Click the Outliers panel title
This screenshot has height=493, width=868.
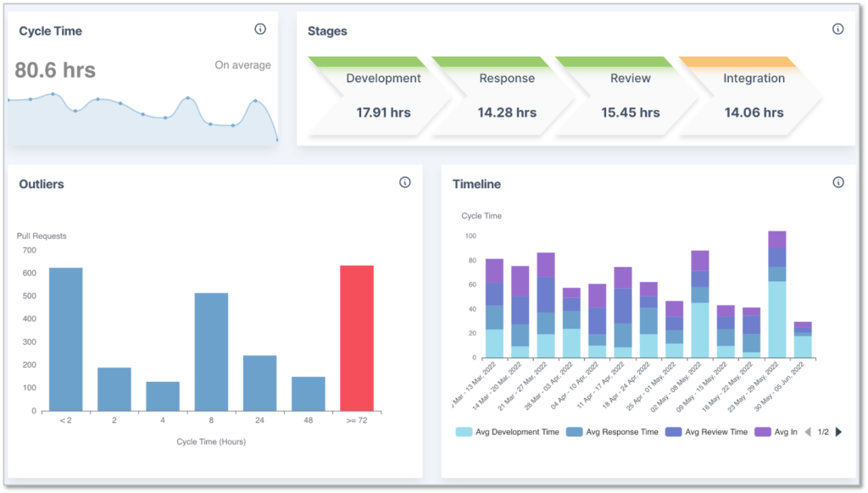[42, 185]
